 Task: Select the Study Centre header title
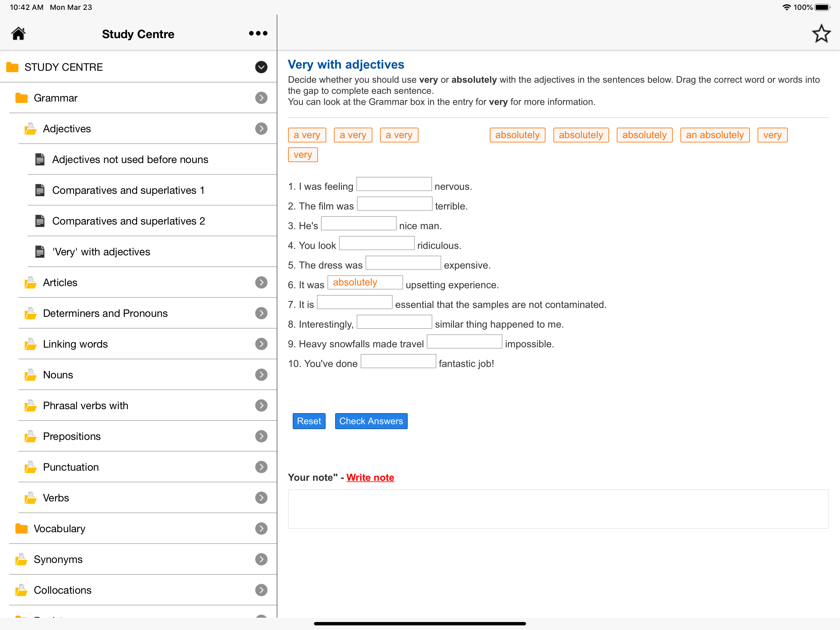[138, 34]
